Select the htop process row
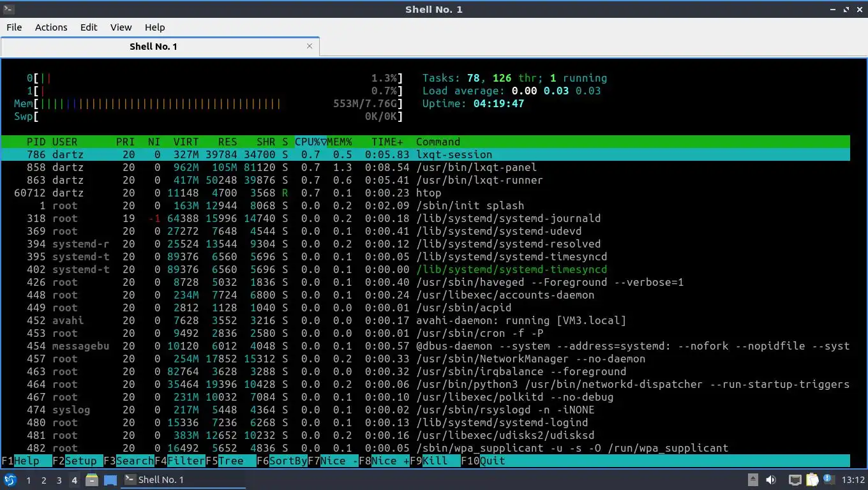The image size is (868, 490). pyautogui.click(x=426, y=193)
